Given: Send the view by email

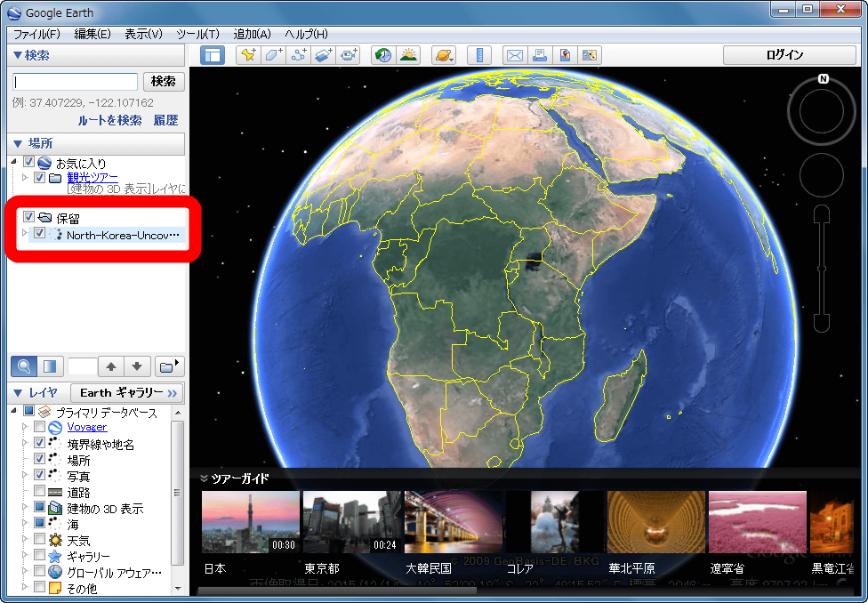Looking at the screenshot, I should pyautogui.click(x=515, y=55).
